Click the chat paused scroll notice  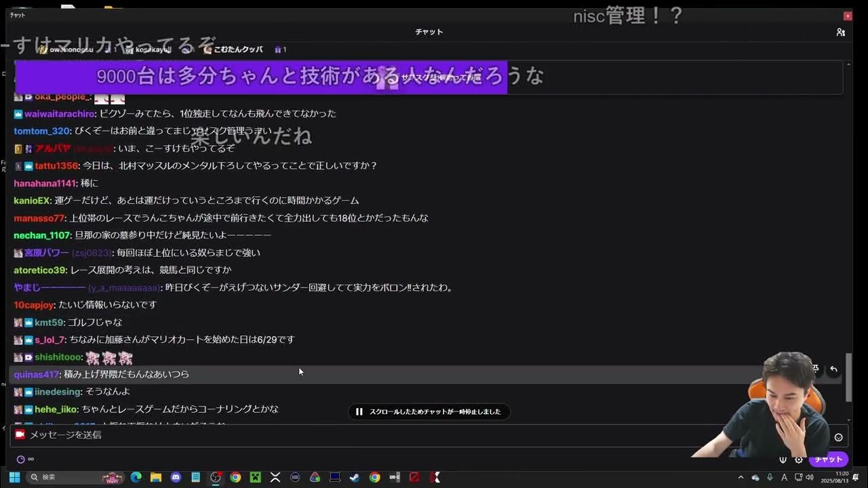tap(429, 411)
